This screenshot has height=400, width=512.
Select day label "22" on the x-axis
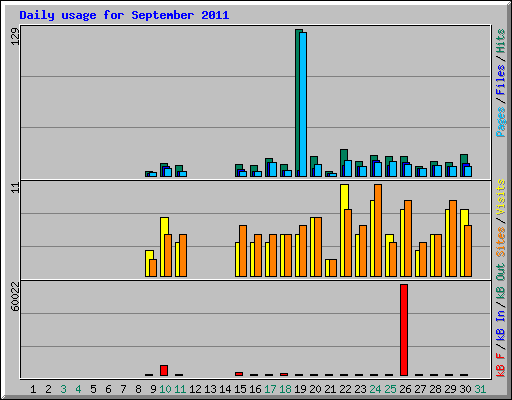[345, 389]
